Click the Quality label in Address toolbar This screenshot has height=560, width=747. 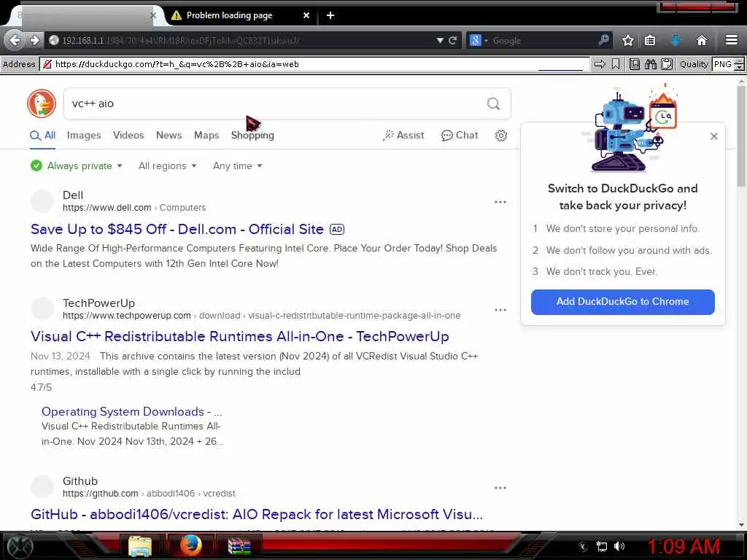click(x=694, y=64)
